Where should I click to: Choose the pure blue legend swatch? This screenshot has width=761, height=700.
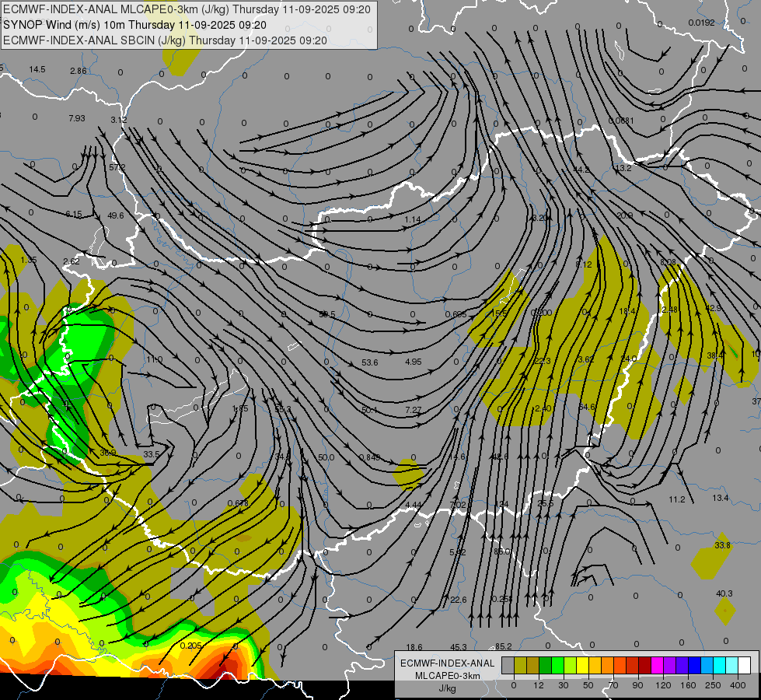pyautogui.click(x=695, y=666)
